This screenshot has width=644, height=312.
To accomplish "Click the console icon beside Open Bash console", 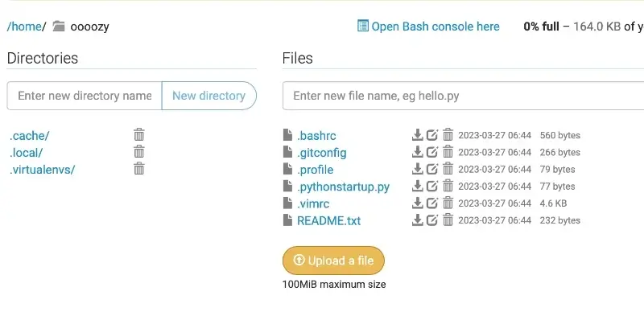I will (x=363, y=26).
